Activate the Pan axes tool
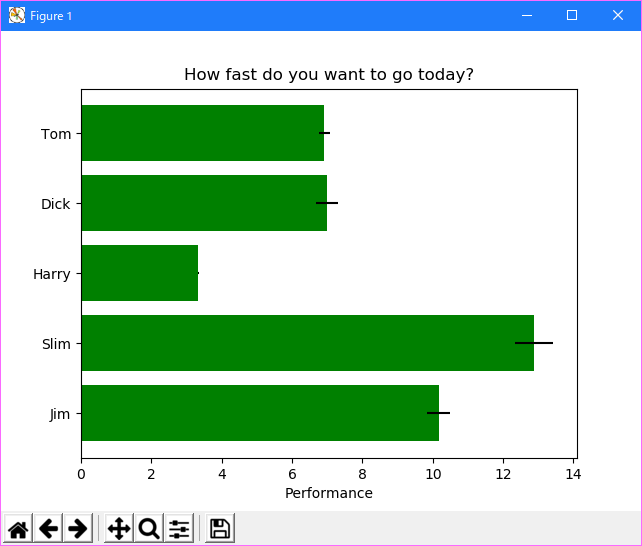This screenshot has width=642, height=546. point(119,528)
